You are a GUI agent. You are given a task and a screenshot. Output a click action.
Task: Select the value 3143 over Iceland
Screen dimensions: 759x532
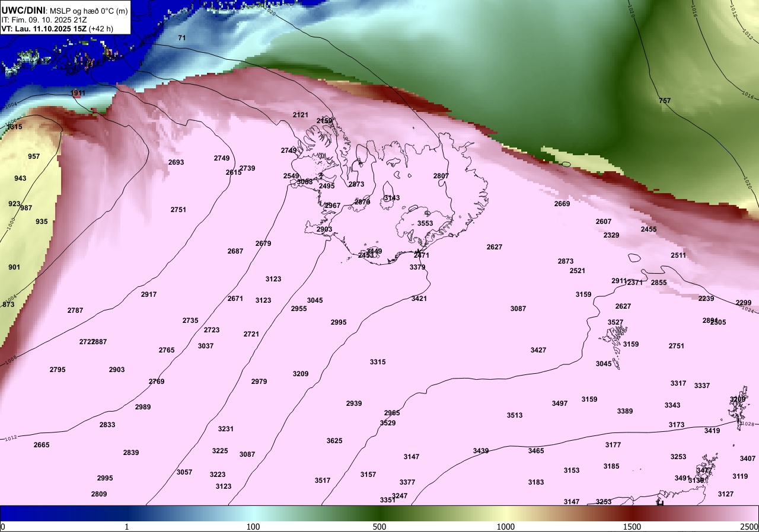coord(392,198)
